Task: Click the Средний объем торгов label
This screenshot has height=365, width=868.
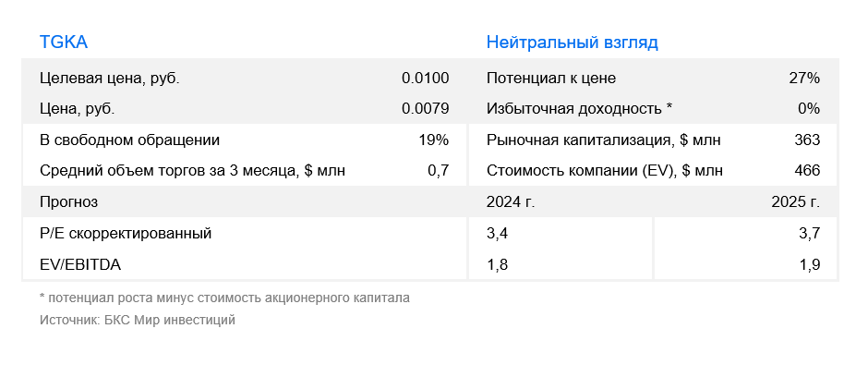Action: pyautogui.click(x=193, y=171)
